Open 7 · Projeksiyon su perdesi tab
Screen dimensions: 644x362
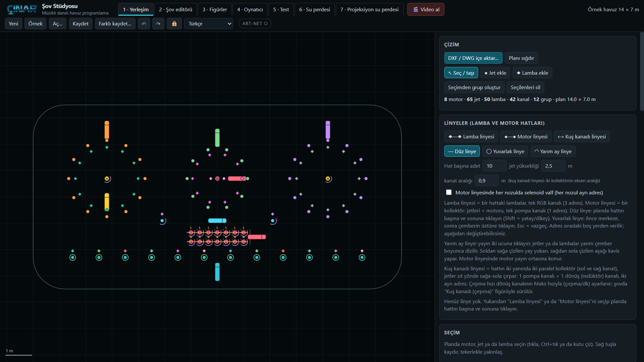[369, 9]
